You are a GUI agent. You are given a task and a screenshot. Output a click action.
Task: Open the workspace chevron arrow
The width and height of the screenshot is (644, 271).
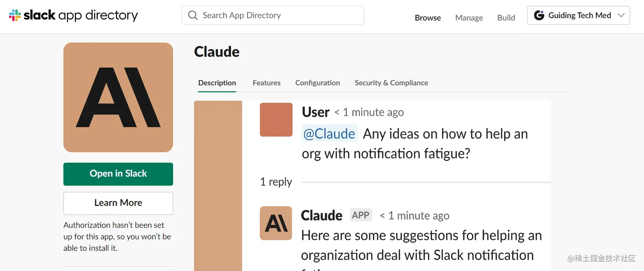tap(621, 15)
